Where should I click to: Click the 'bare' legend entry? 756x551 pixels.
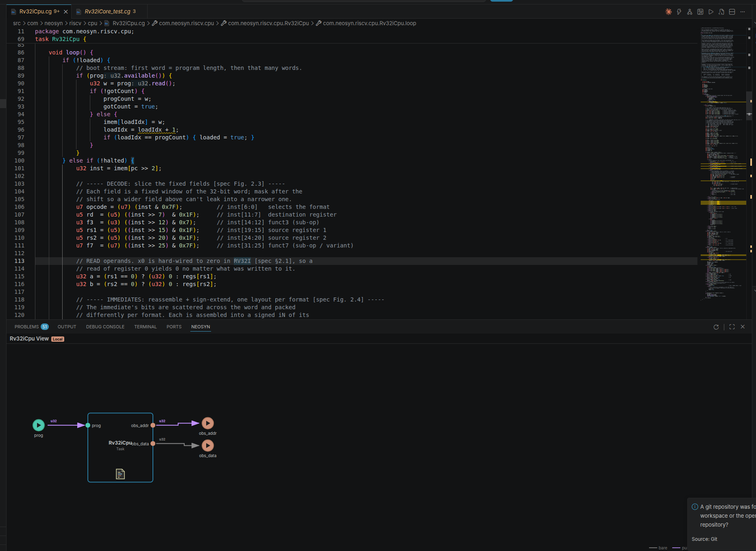[x=658, y=548]
